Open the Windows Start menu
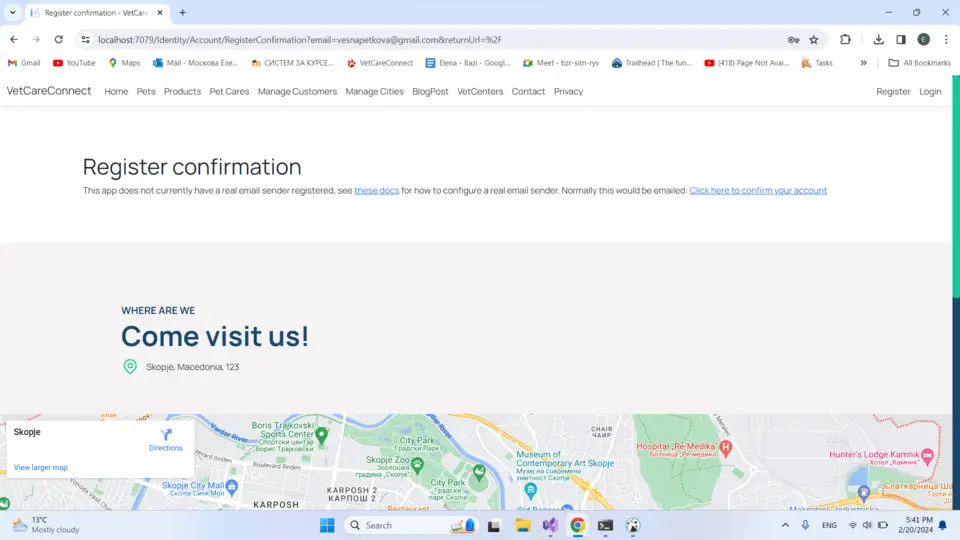The width and height of the screenshot is (960, 540). (x=327, y=525)
